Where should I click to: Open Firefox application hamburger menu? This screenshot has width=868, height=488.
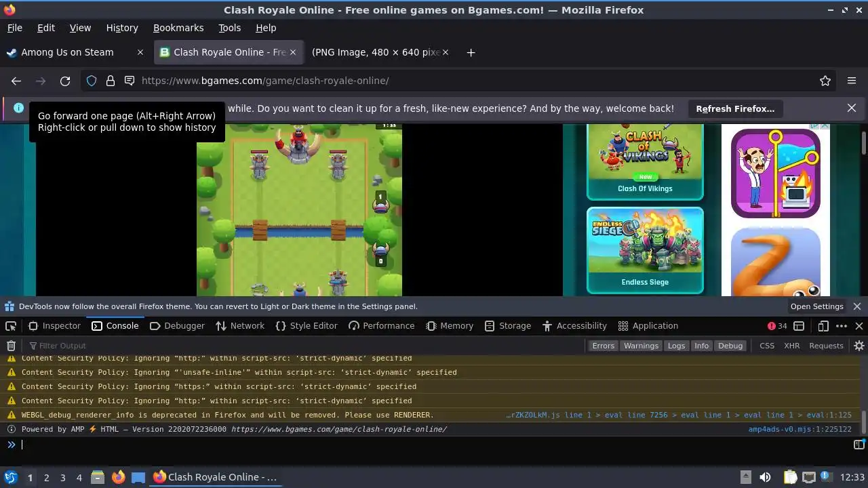(x=852, y=81)
